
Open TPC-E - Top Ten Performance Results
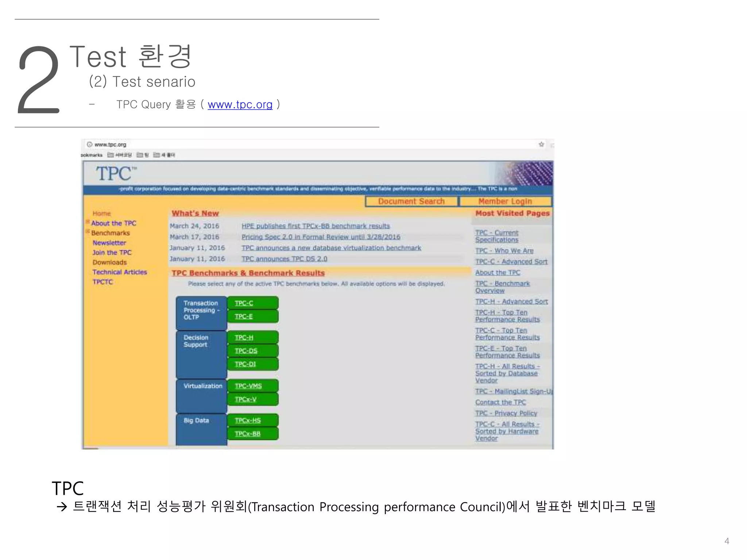click(x=507, y=352)
